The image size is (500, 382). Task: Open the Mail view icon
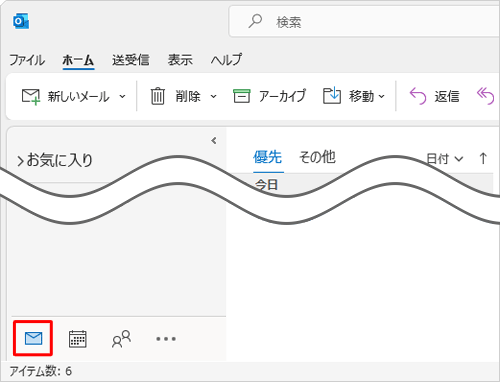coord(33,339)
